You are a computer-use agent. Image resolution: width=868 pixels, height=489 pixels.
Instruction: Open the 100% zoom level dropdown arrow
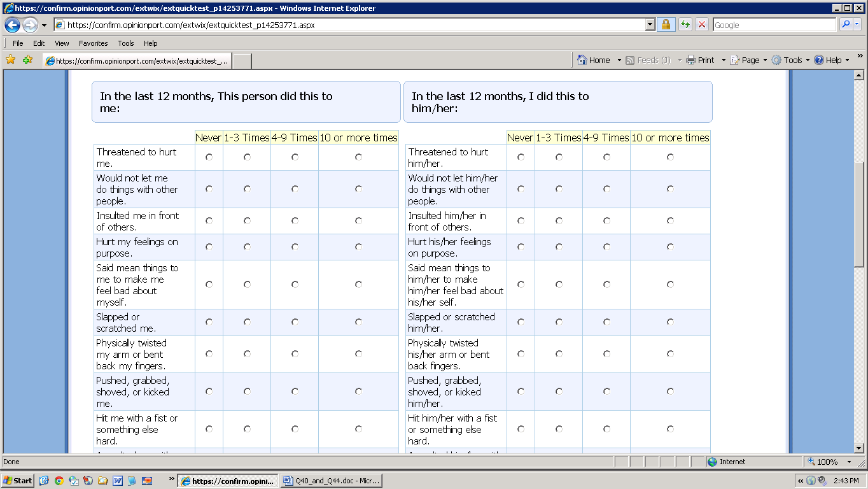tap(849, 462)
